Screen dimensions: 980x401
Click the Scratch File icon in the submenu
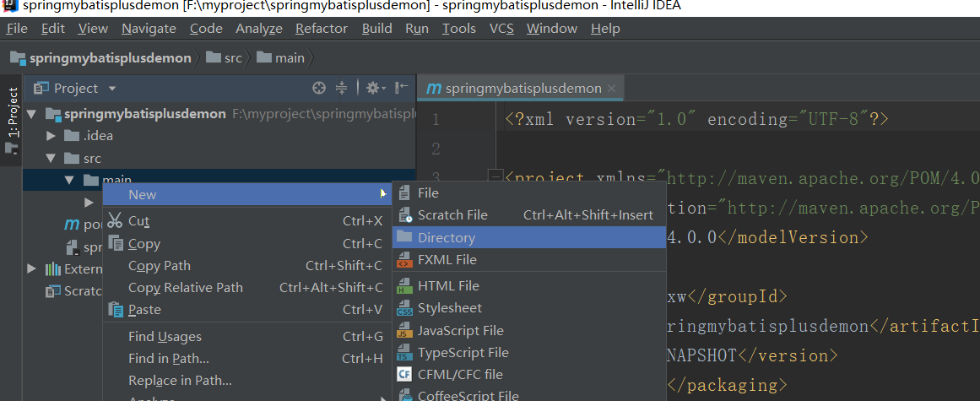pyautogui.click(x=405, y=215)
